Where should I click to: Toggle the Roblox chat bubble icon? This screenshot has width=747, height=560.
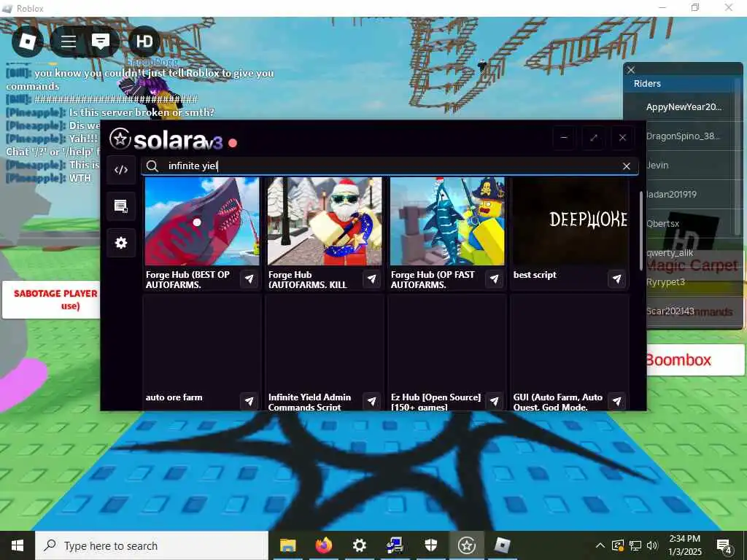[x=101, y=42]
